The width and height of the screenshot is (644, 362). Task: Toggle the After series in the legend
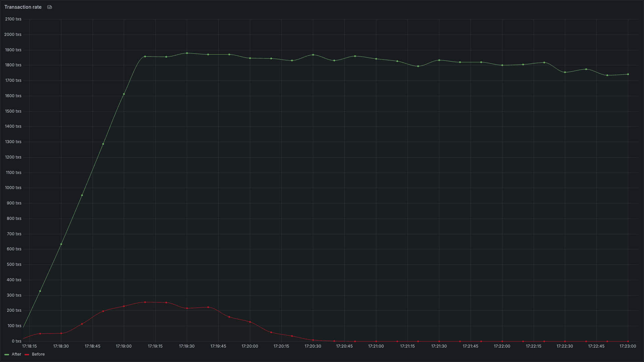tap(16, 354)
